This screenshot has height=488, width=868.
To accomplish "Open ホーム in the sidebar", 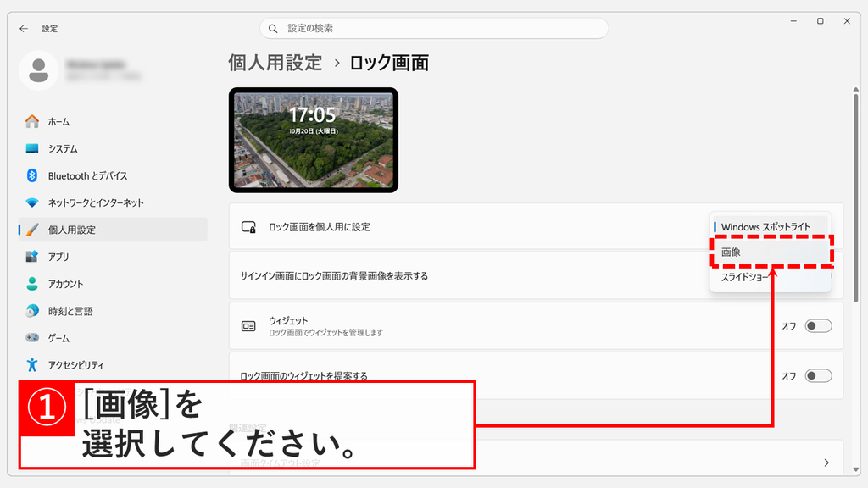I will tap(113, 121).
